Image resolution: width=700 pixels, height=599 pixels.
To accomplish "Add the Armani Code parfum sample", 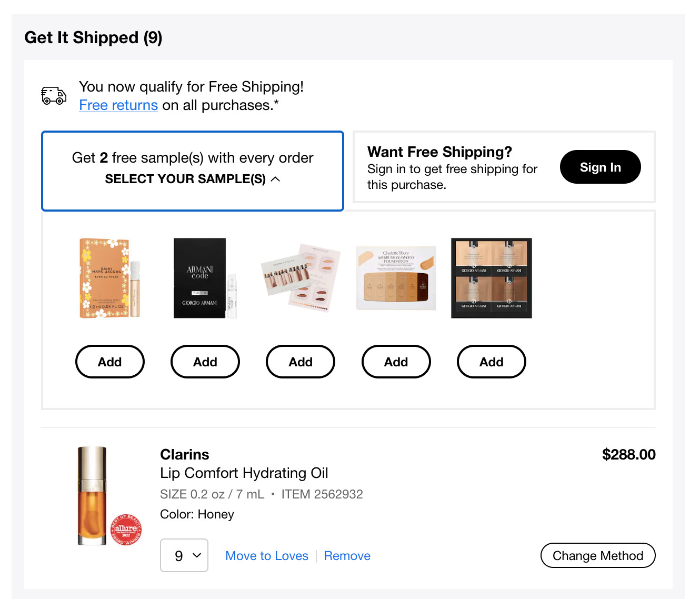I will (205, 362).
